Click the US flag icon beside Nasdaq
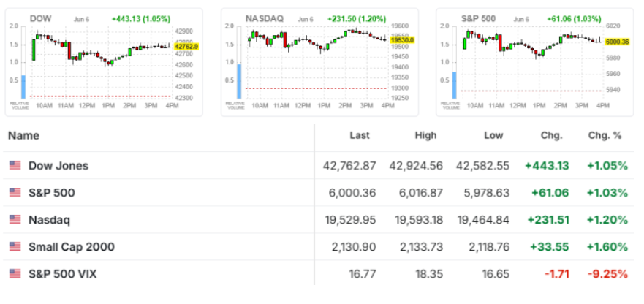This screenshot has height=304, width=644. click(x=15, y=220)
